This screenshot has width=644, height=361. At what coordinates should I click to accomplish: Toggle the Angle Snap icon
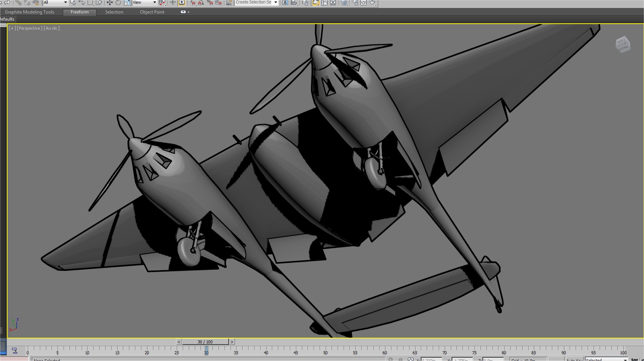click(x=201, y=3)
